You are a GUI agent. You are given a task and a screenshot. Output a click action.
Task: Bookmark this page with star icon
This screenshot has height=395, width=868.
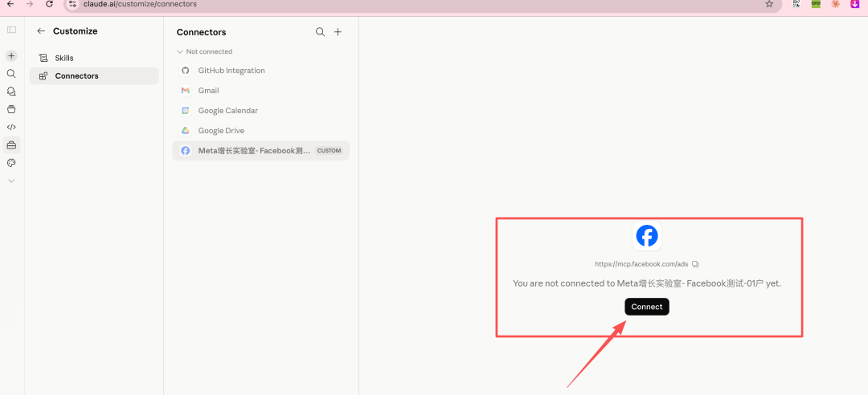tap(769, 4)
